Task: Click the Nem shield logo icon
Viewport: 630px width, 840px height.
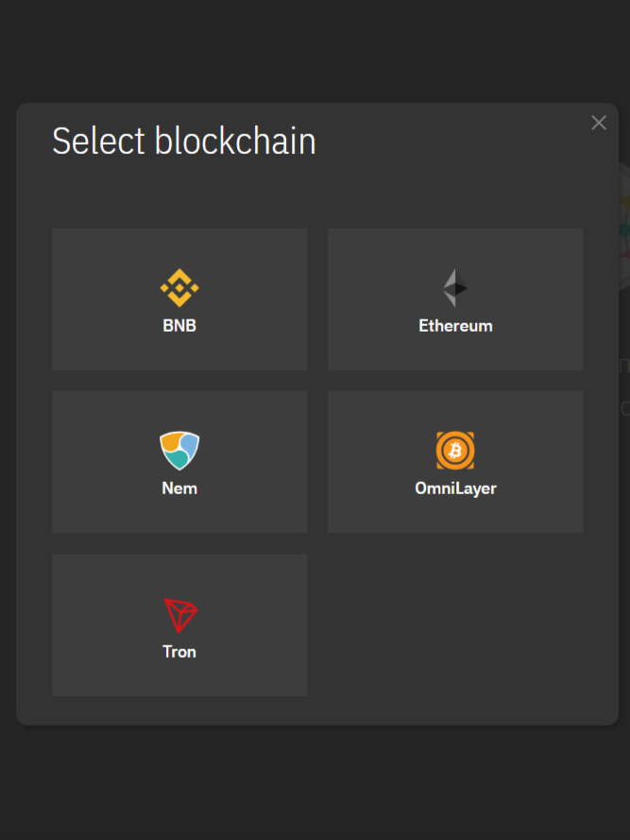Action: point(179,451)
